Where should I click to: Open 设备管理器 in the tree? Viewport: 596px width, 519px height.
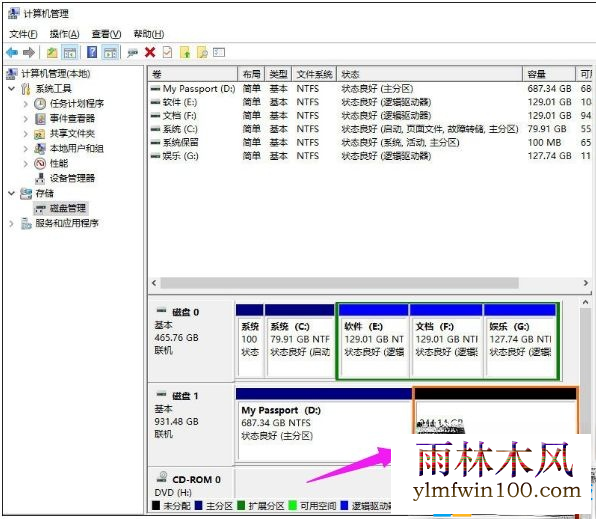tap(72, 178)
